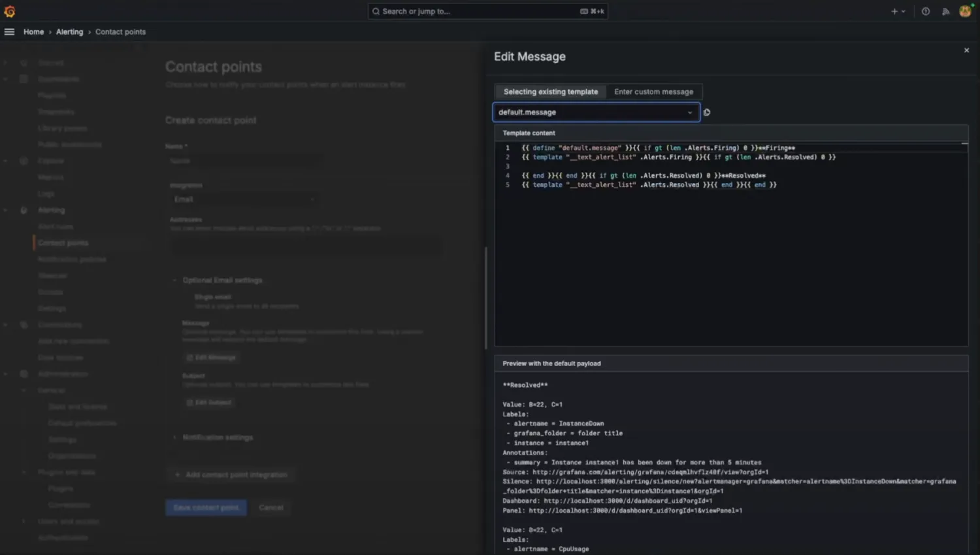Open the hamburger navigation menu
Screen dimensions: 980x555
(x=9, y=31)
